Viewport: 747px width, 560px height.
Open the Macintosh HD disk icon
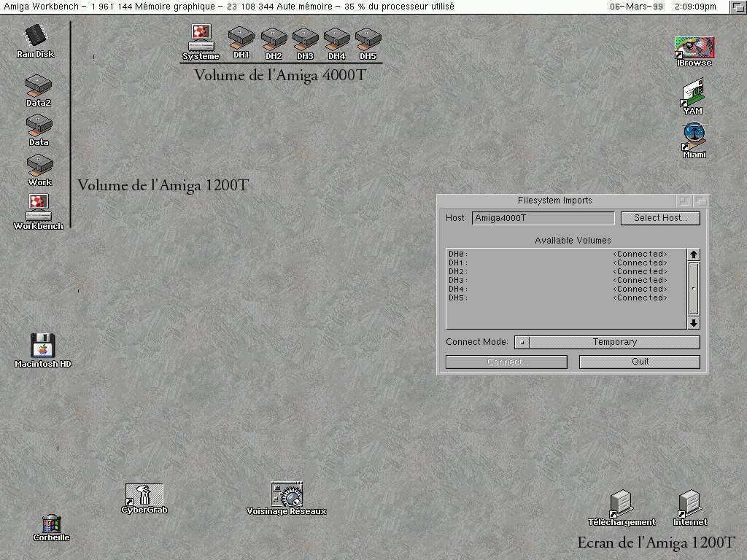tap(43, 351)
